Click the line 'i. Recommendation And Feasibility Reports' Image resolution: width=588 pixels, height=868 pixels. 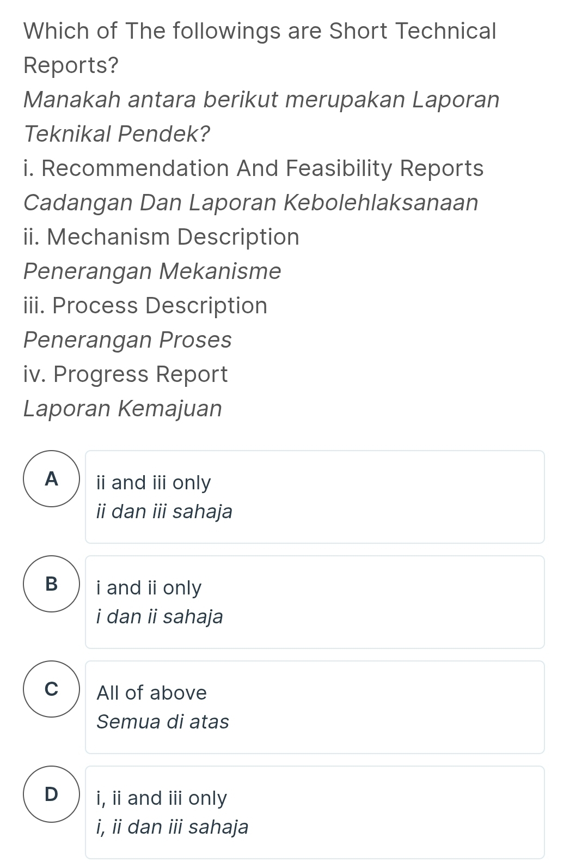[254, 169]
